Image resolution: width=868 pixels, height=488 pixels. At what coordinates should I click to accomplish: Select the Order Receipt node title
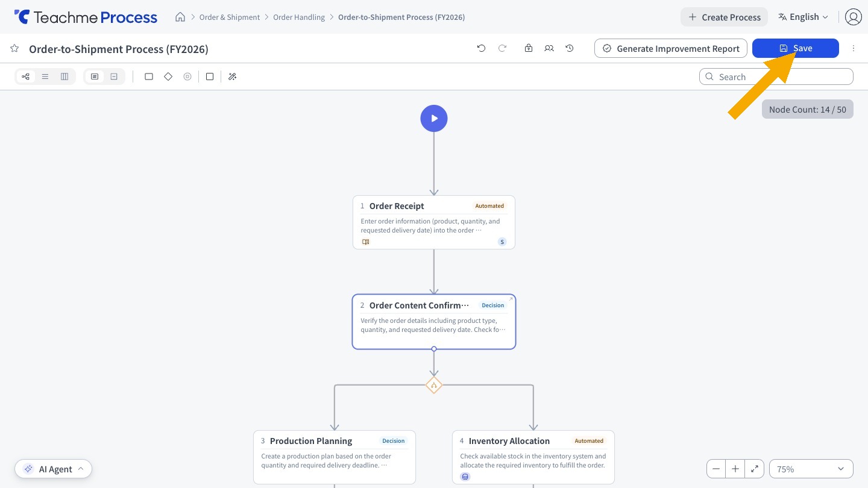pos(397,206)
